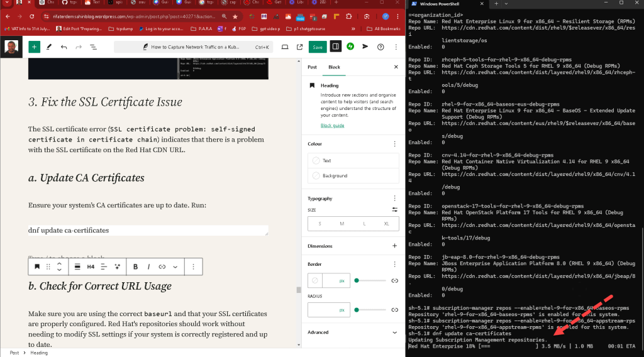Select font size L
Screen dimensions: 644x357
[364, 224]
